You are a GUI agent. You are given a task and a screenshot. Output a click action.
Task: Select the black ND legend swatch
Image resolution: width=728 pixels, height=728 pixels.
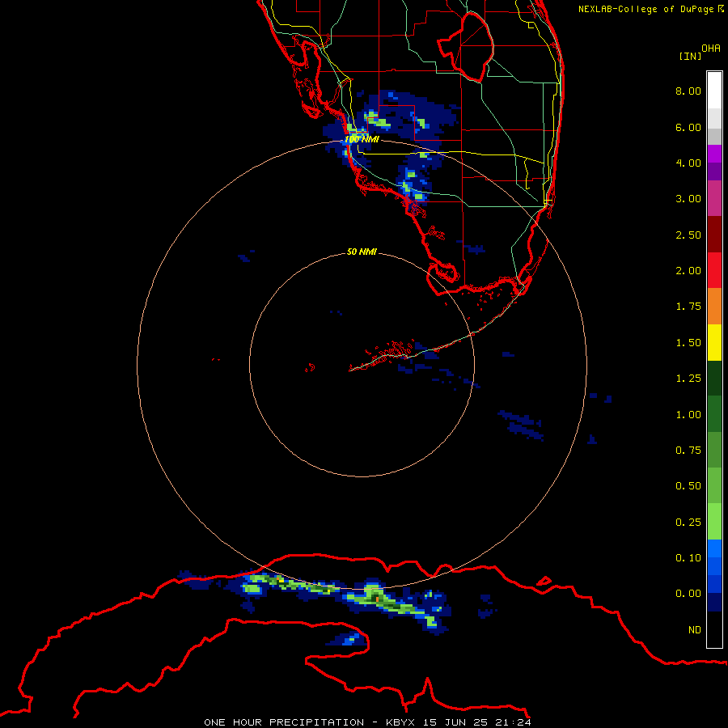(714, 629)
